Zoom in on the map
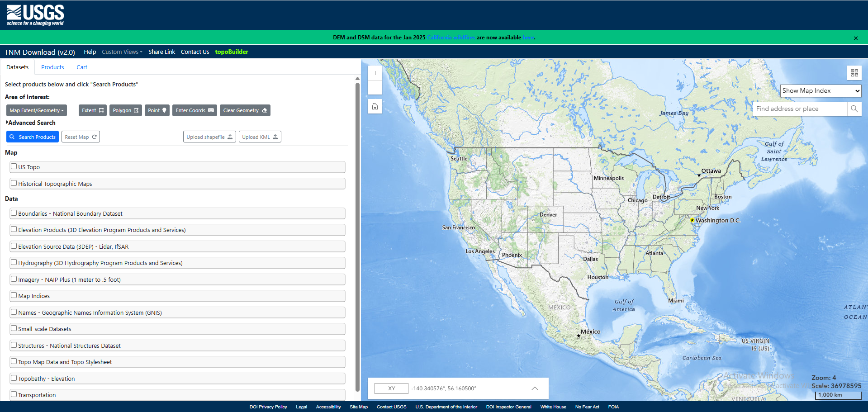This screenshot has width=868, height=412. point(375,73)
